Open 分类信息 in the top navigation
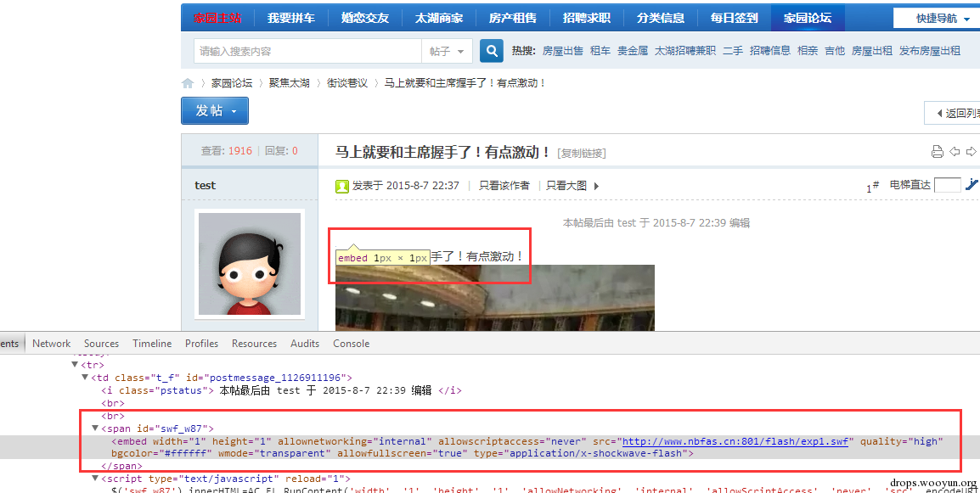This screenshot has height=493, width=980. (661, 18)
